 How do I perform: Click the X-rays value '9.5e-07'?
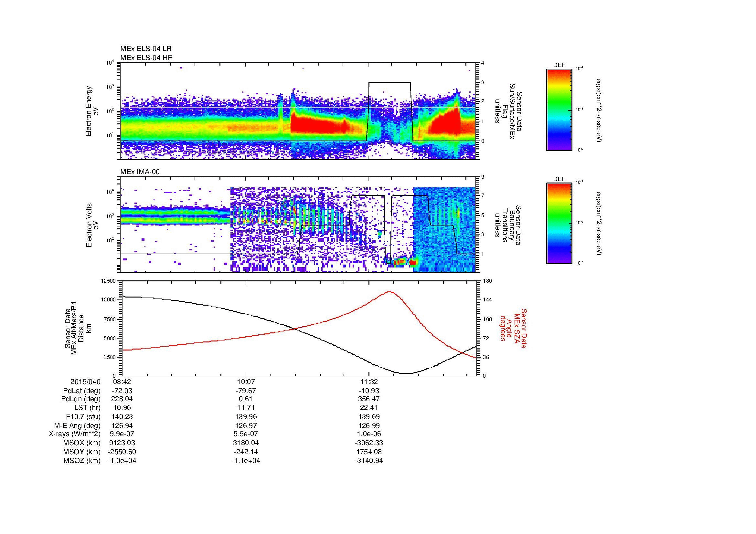click(246, 434)
